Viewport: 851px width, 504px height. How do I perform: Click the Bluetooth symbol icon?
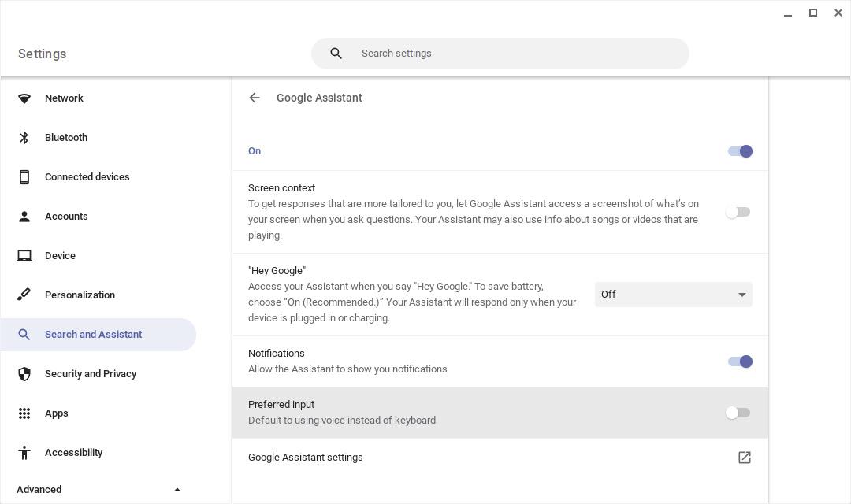coord(24,138)
